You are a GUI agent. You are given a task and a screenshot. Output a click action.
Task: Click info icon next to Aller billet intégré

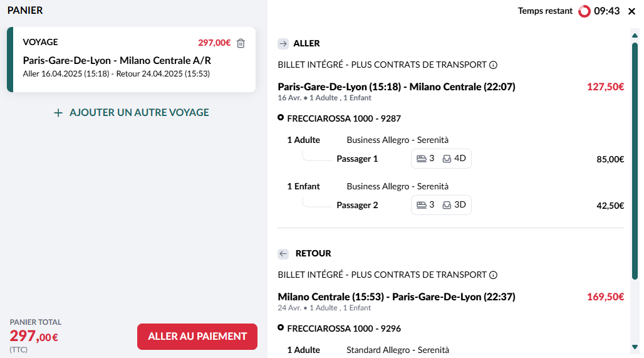[493, 65]
